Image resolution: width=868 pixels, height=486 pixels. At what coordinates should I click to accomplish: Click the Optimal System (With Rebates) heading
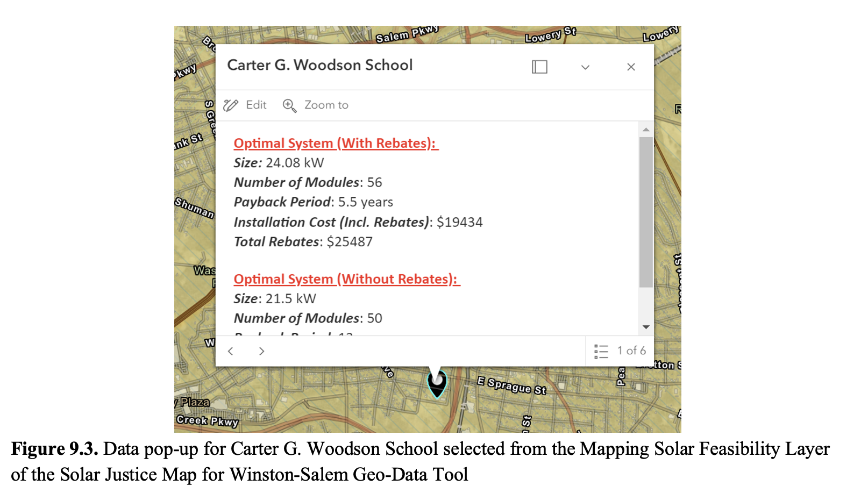pyautogui.click(x=336, y=144)
